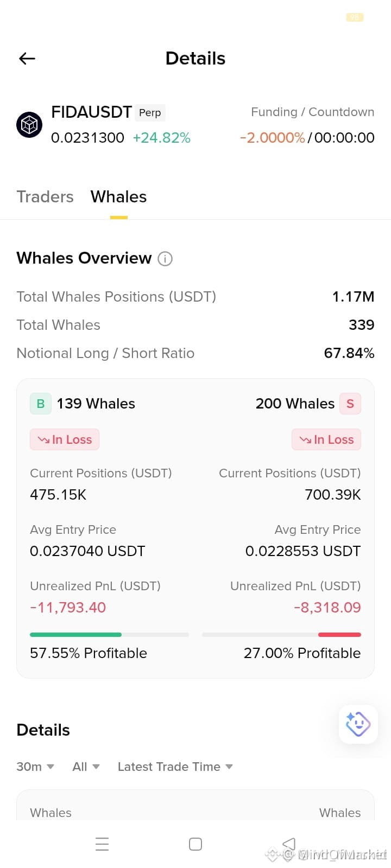Expand the Latest Trade Time sort dropdown
391x868 pixels.
click(x=175, y=767)
